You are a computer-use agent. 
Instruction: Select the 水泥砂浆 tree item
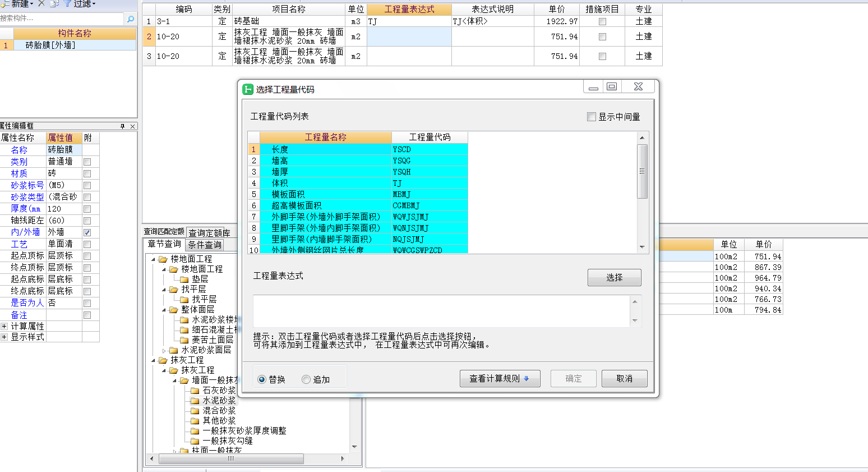click(x=219, y=400)
